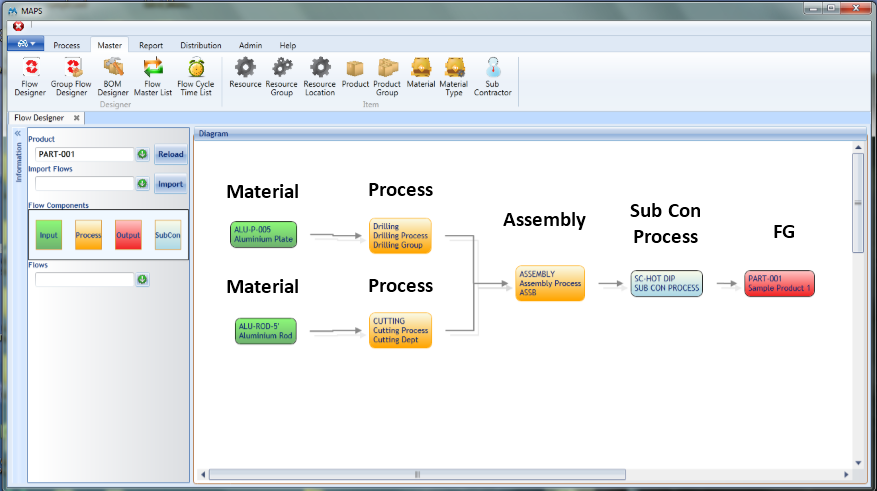This screenshot has height=491, width=877.
Task: Switch to the Process ribbon tab
Action: click(x=67, y=45)
